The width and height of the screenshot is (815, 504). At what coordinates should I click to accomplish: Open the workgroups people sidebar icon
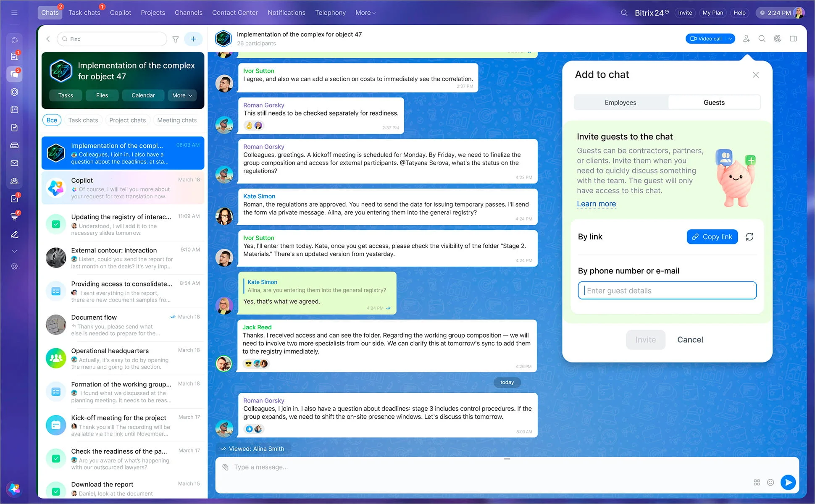click(x=14, y=181)
